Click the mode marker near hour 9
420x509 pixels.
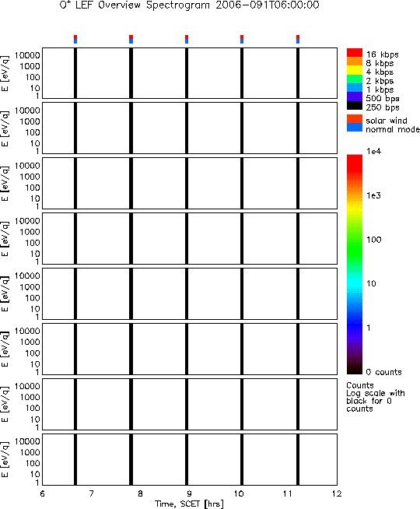(187, 39)
